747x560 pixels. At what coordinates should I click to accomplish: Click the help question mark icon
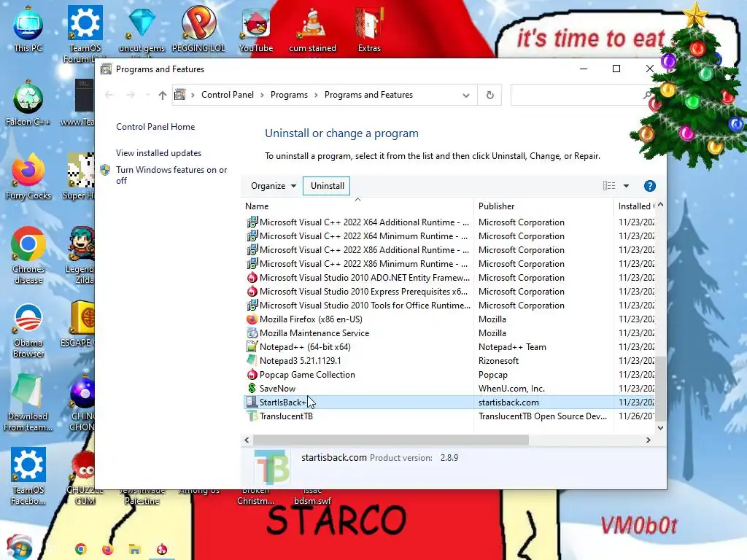coord(649,186)
